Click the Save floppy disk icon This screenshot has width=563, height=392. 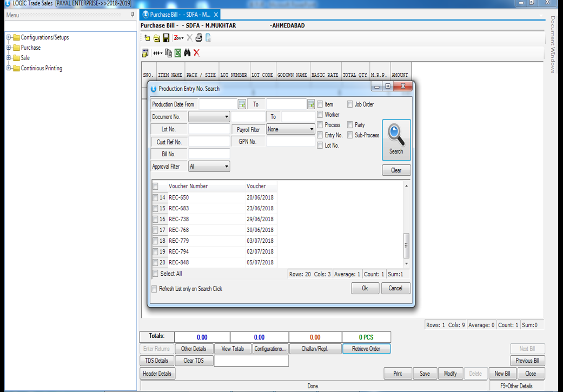[x=166, y=38]
